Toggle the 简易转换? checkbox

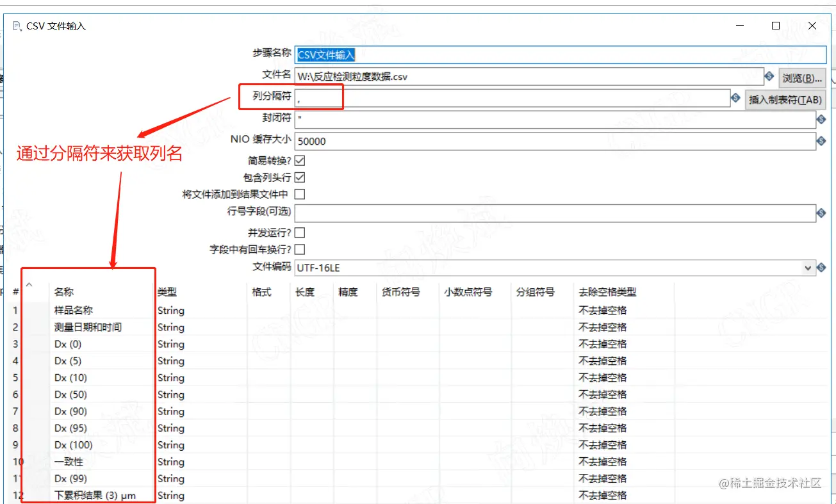299,161
